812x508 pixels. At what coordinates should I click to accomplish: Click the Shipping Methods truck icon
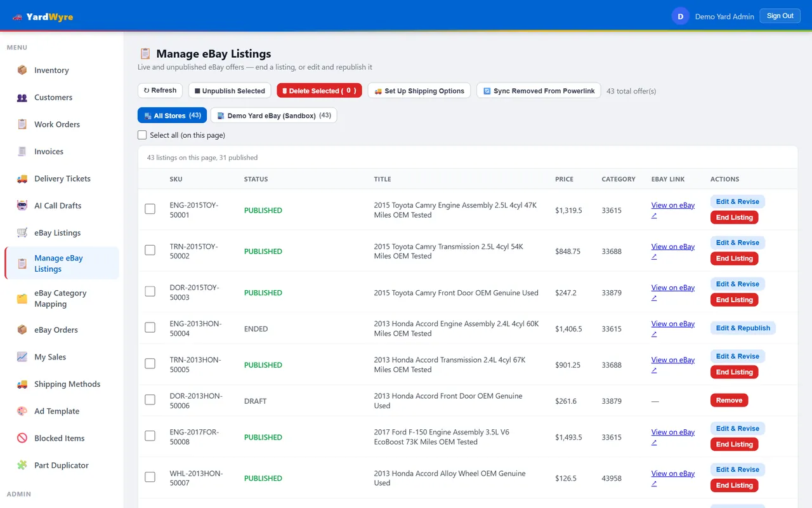click(22, 384)
